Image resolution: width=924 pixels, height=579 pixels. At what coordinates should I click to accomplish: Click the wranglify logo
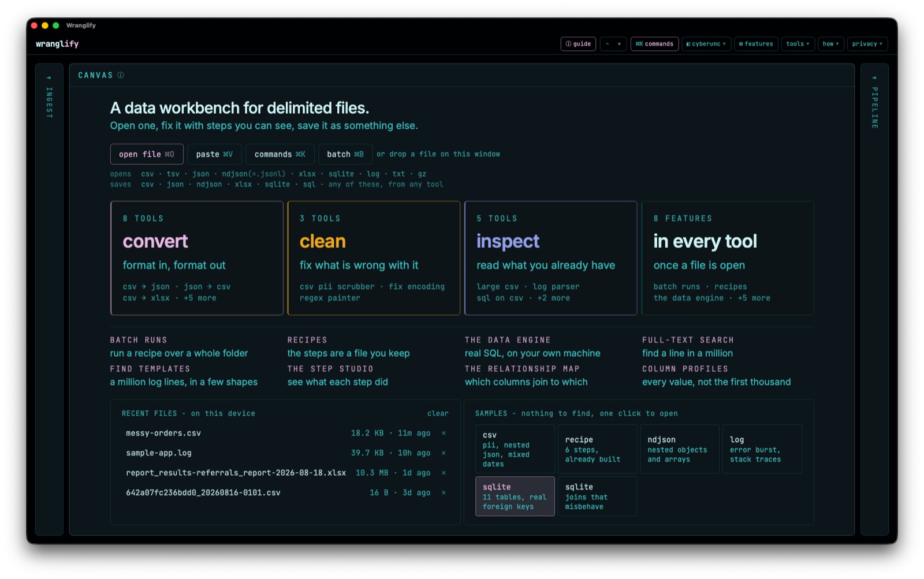(x=57, y=44)
